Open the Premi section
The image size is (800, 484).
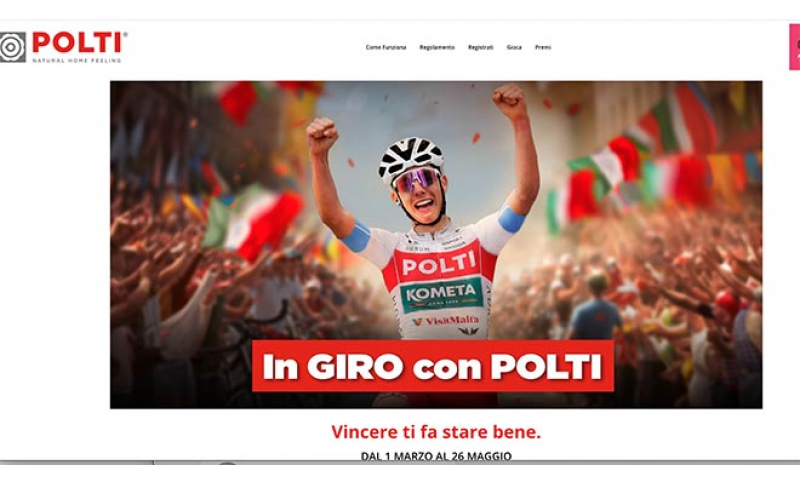pyautogui.click(x=543, y=47)
